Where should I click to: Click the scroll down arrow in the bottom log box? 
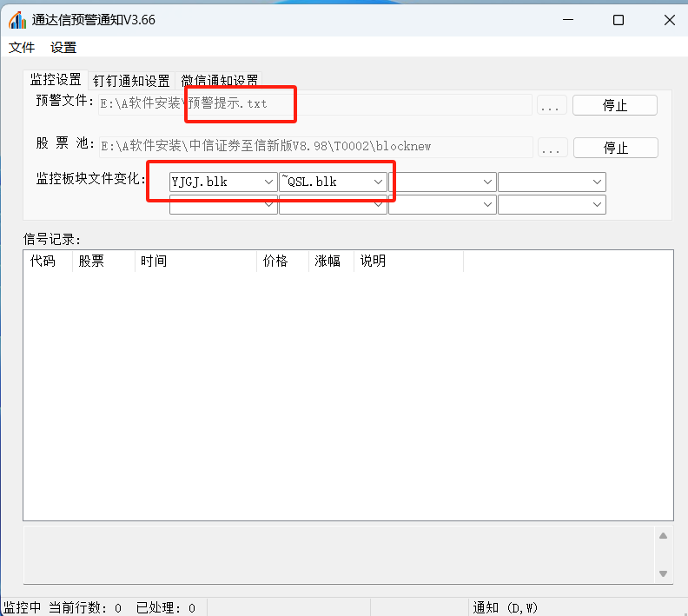click(664, 573)
